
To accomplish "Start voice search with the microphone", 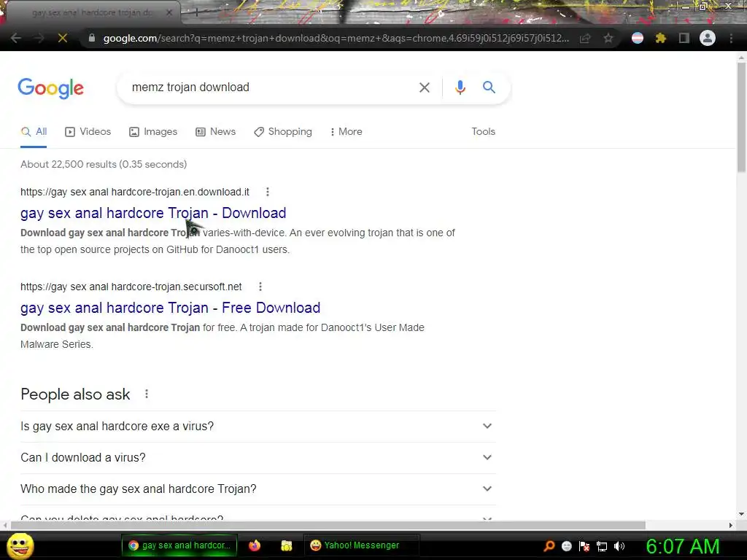I will 460,87.
